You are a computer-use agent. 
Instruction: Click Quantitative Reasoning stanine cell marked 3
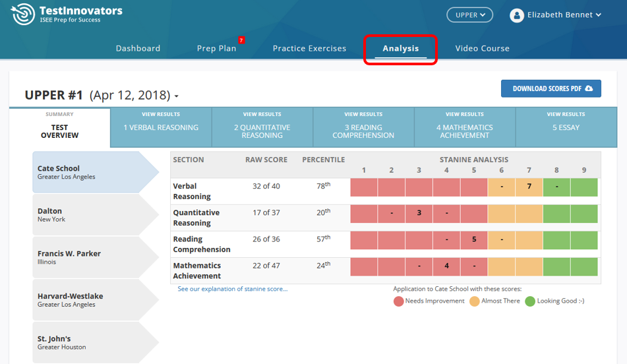click(x=419, y=214)
